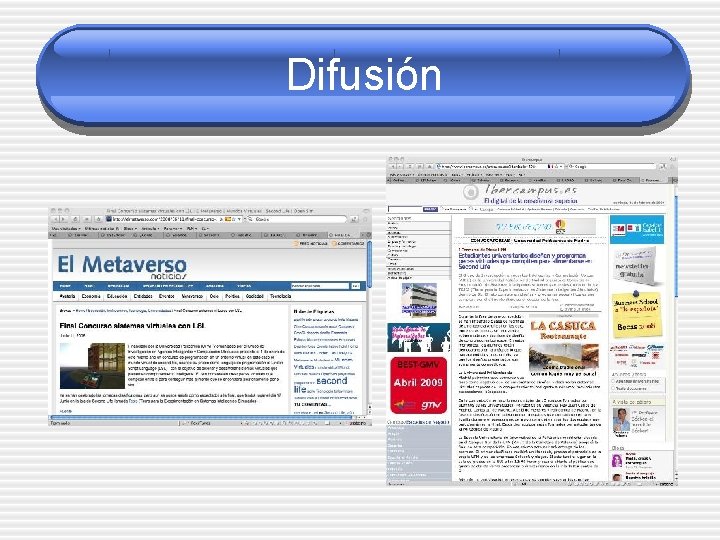Open the article photo in the Metaverso page

coord(92,366)
